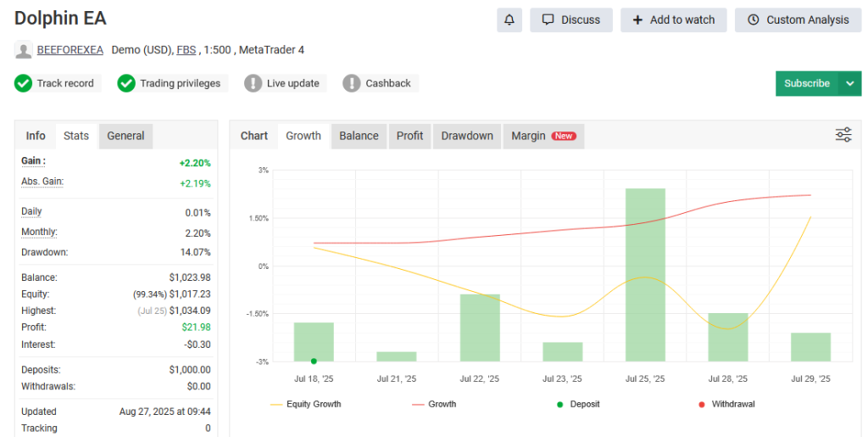Toggle Growth series in chart legend
868x437 pixels.
click(434, 404)
